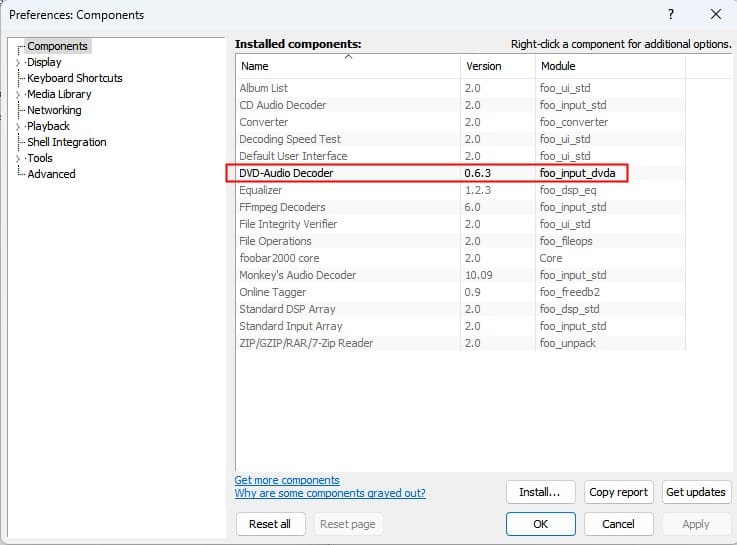Open Keyboard Shortcuts preferences page
Screen dimensions: 737x545
[x=75, y=78]
